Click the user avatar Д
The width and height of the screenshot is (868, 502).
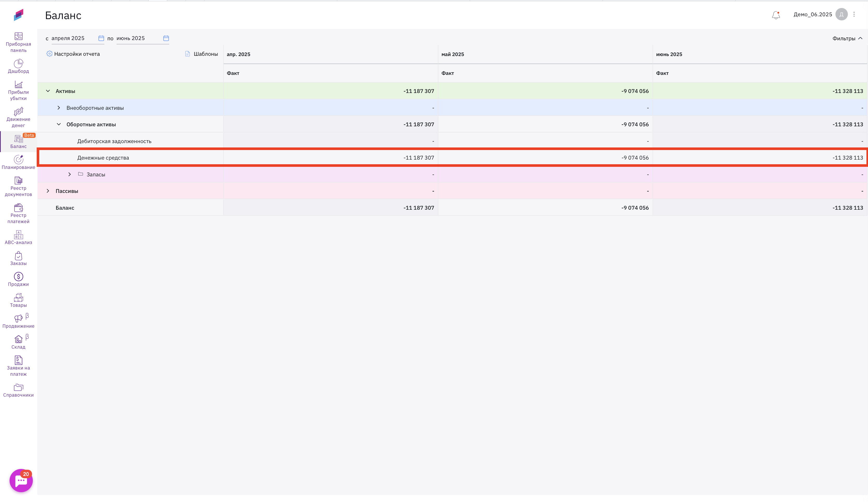(841, 14)
